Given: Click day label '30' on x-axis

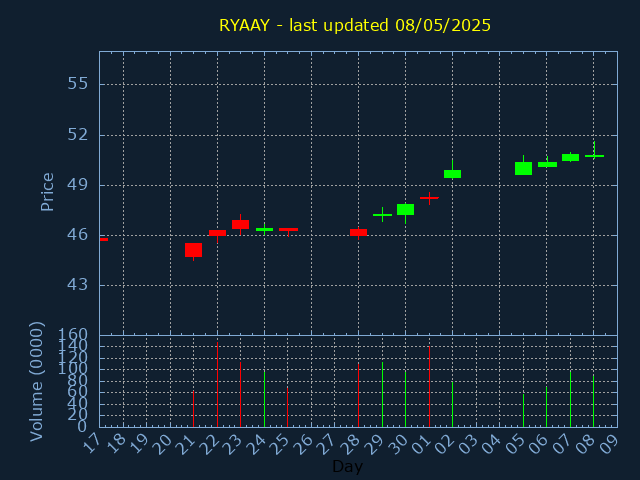Looking at the screenshot, I should tap(398, 443).
